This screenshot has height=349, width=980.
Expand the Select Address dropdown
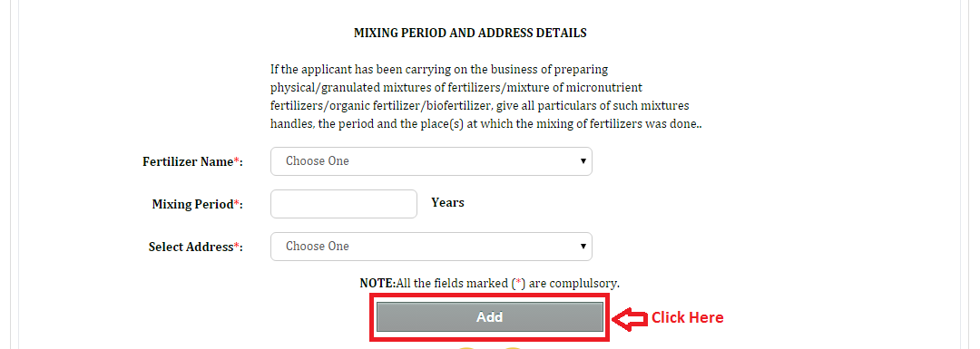pos(431,247)
